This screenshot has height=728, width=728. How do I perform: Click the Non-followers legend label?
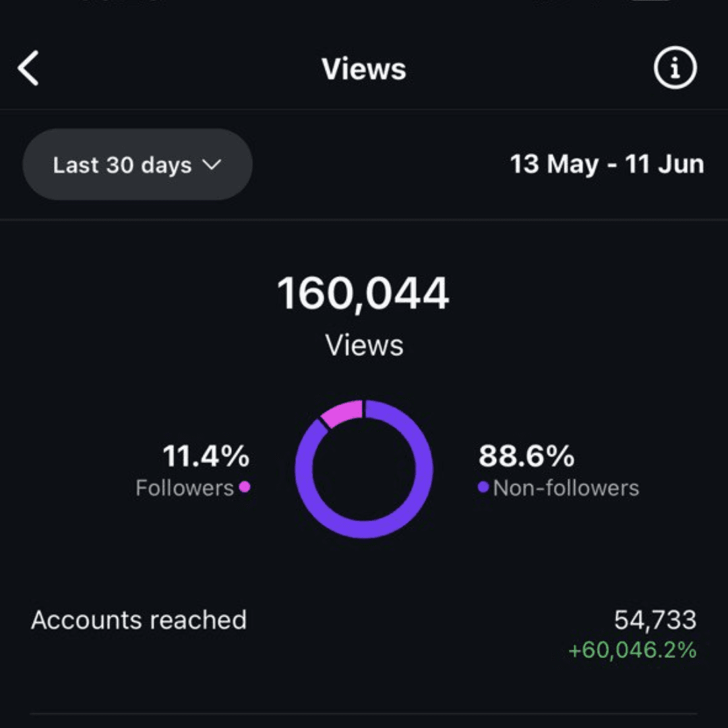pos(566,488)
